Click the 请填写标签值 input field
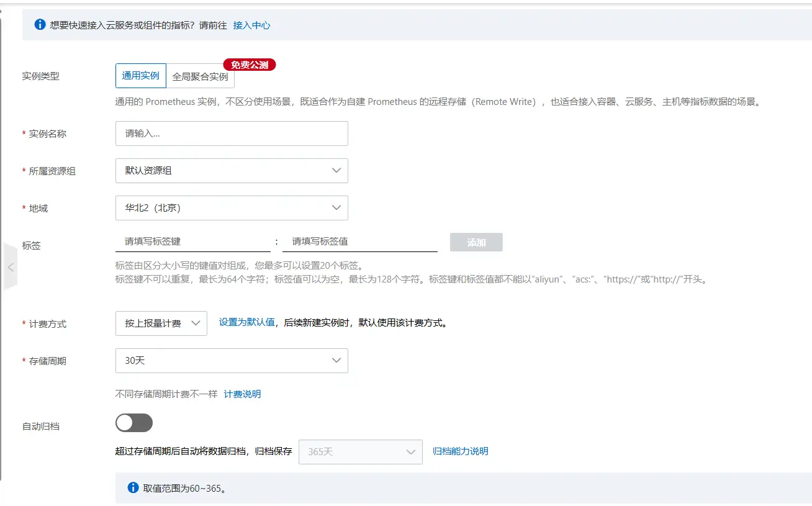 tap(360, 242)
